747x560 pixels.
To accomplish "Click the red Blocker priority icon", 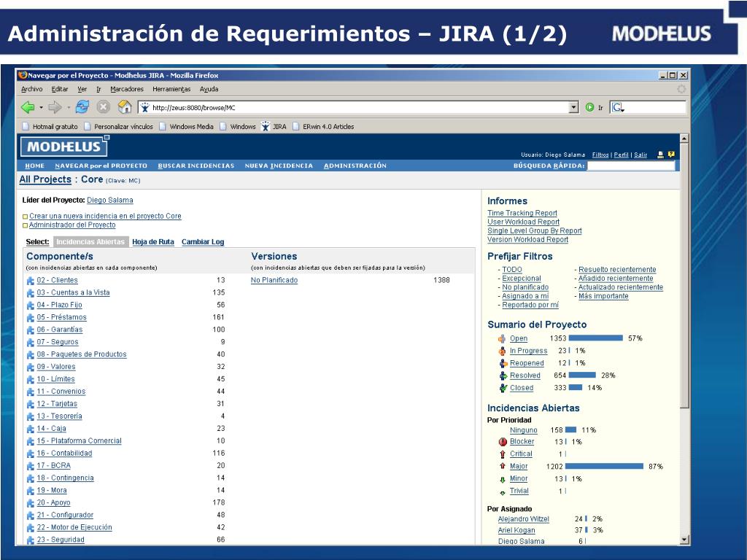I will [x=503, y=442].
